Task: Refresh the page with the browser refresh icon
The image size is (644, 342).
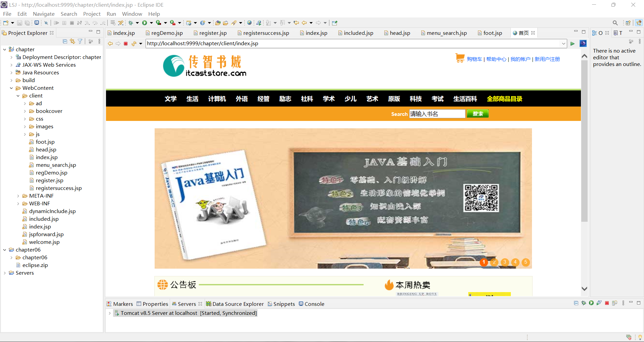Action: [x=133, y=43]
